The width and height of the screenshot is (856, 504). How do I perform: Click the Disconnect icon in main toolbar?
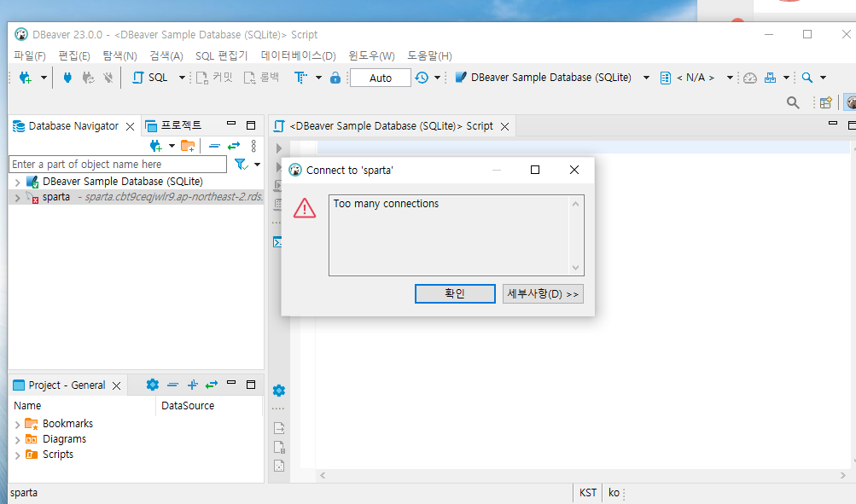108,78
